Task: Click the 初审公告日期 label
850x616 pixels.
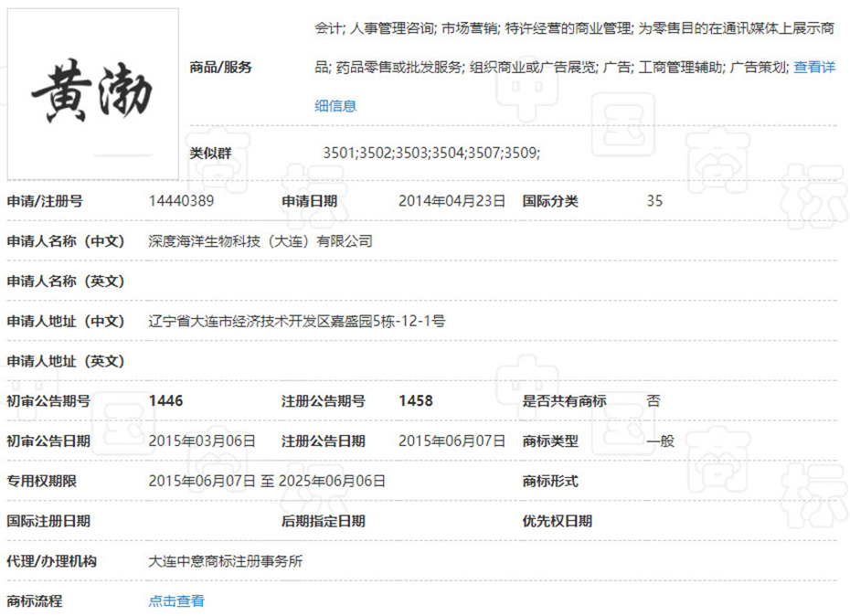Action: (48, 441)
